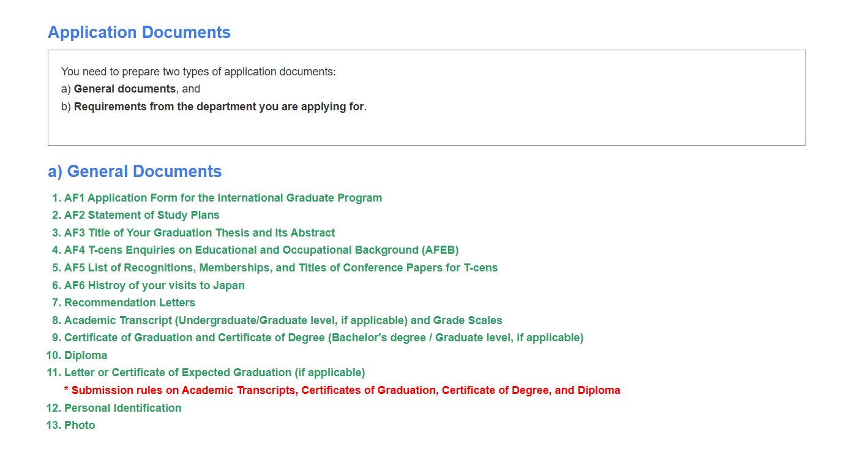Viewport: 868px width, 454px height.
Task: Click the Application Documents heading
Action: point(139,32)
